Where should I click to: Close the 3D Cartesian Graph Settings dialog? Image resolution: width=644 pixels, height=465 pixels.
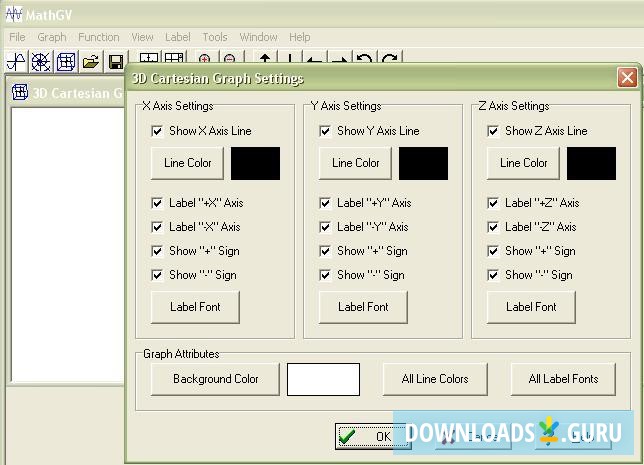point(627,77)
